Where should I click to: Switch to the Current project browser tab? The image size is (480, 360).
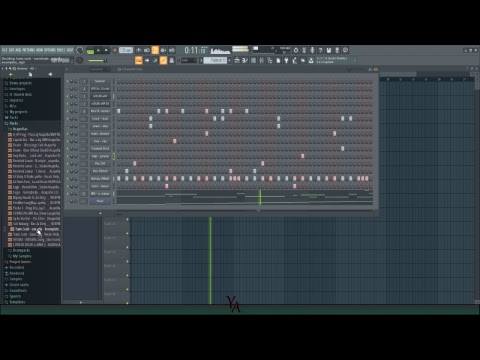pyautogui.click(x=30, y=74)
